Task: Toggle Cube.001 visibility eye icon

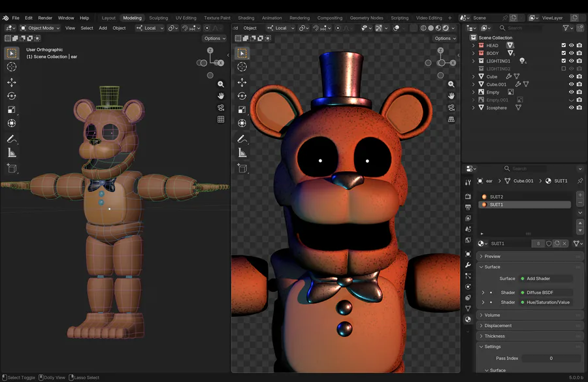Action: click(x=572, y=84)
